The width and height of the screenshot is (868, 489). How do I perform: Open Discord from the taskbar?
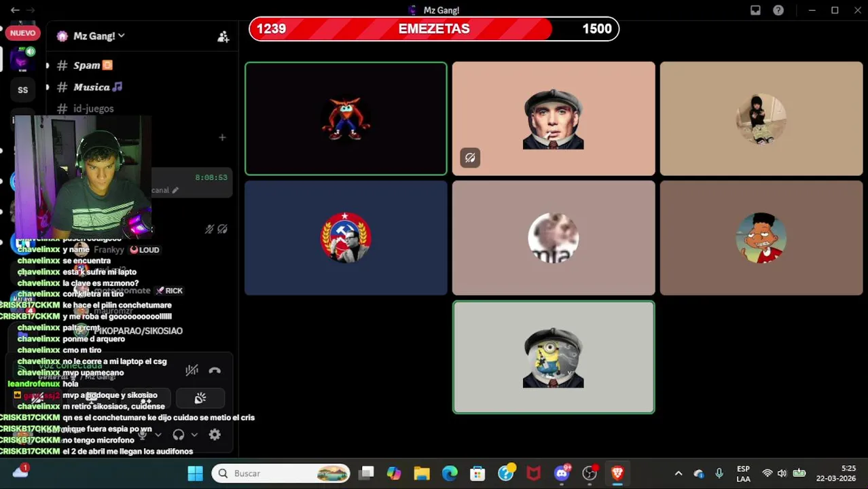562,473
